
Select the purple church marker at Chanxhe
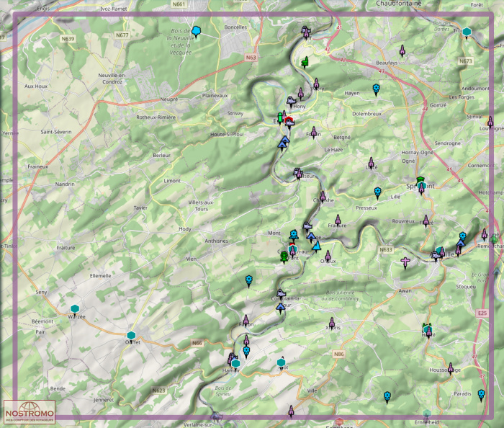click(x=323, y=197)
